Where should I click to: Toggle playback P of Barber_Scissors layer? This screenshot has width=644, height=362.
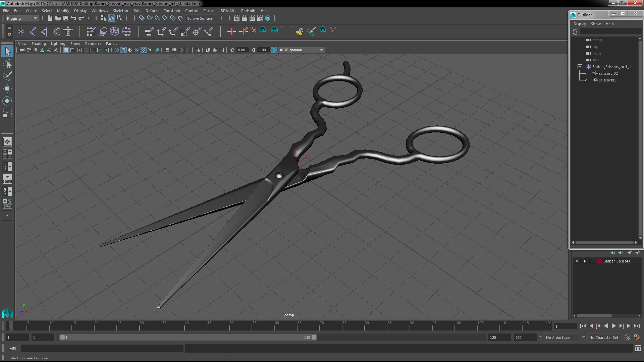(585, 261)
